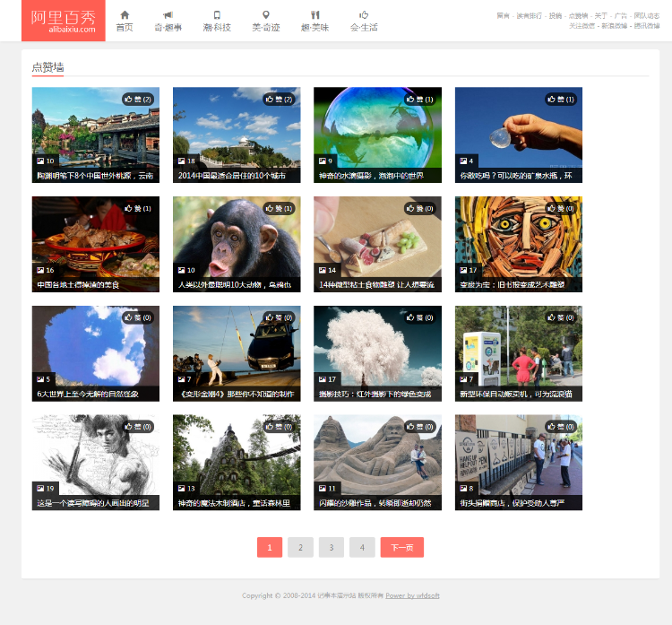
Task: Open the article titled 中国各地土得掉渣的美食
Action: point(78,285)
